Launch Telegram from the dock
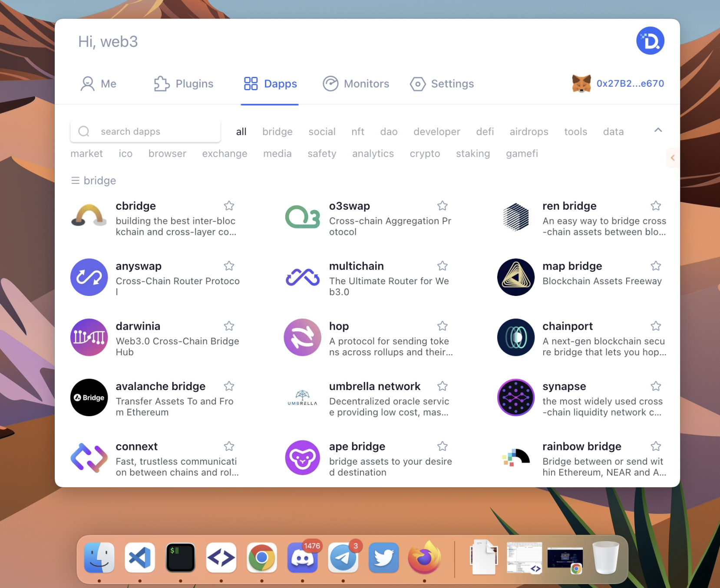Viewport: 720px width, 588px height. click(343, 558)
